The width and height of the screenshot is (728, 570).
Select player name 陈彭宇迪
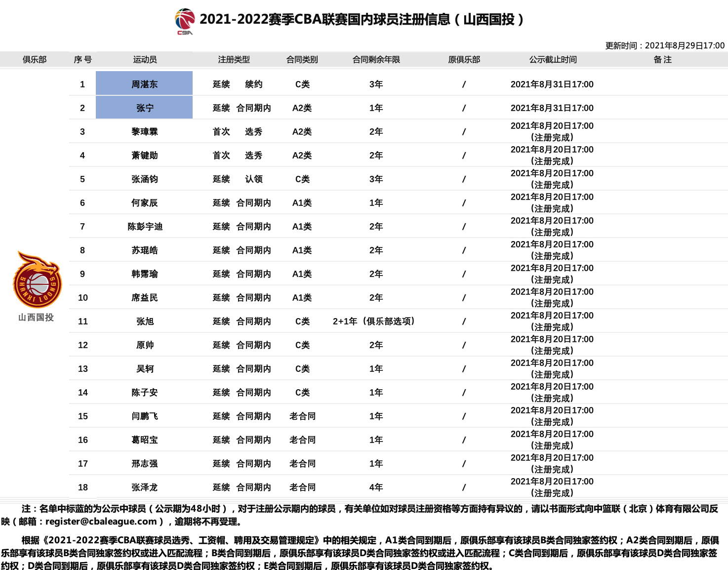click(145, 226)
